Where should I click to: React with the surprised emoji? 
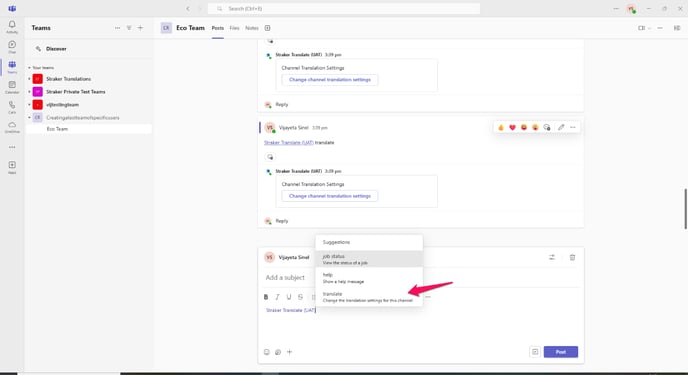coord(535,127)
